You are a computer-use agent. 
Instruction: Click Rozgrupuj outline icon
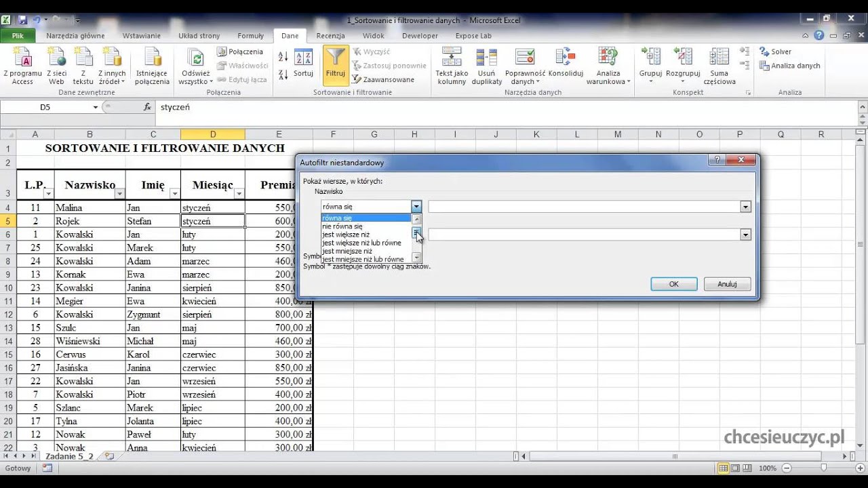(x=683, y=66)
